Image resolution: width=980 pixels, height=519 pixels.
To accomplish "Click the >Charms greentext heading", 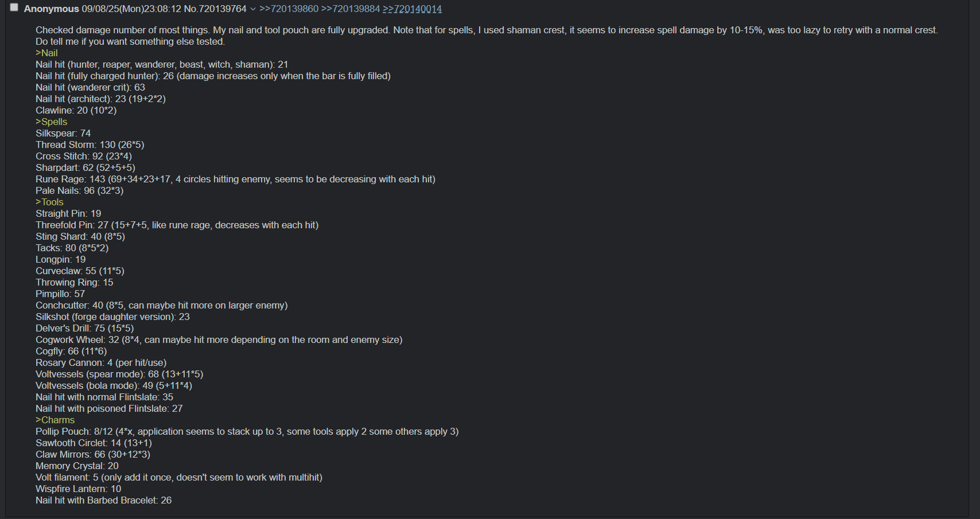I will click(x=55, y=420).
